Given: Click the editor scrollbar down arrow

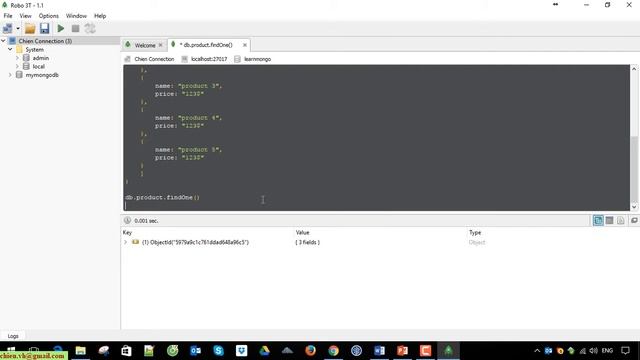Looking at the screenshot, I should (634, 207).
